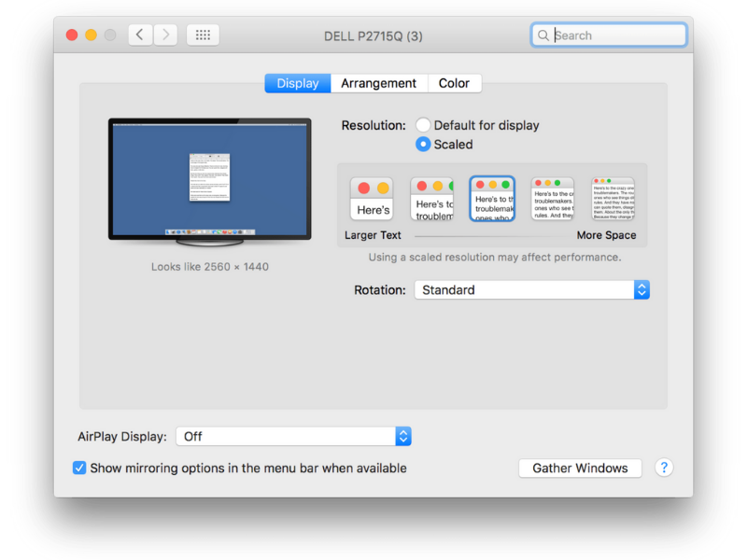This screenshot has width=747, height=560.
Task: Toggle Show mirroring options checkbox
Action: click(79, 468)
